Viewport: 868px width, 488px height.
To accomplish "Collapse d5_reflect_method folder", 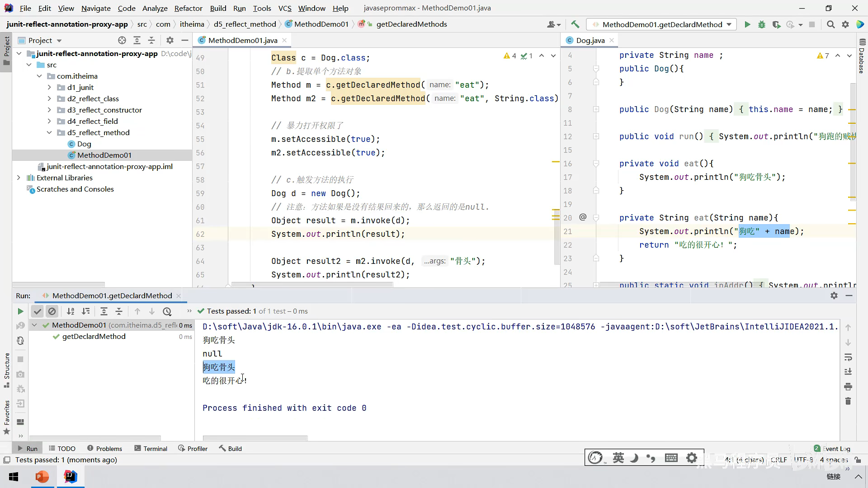I will [x=49, y=132].
